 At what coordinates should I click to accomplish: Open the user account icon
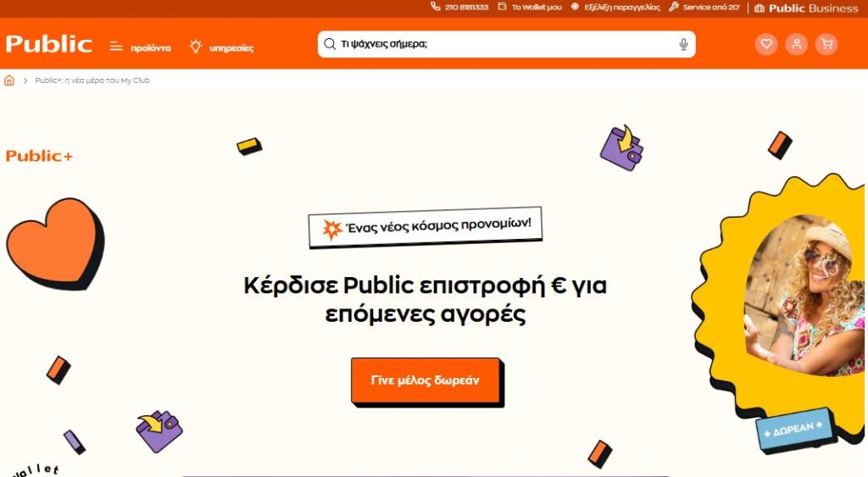796,44
